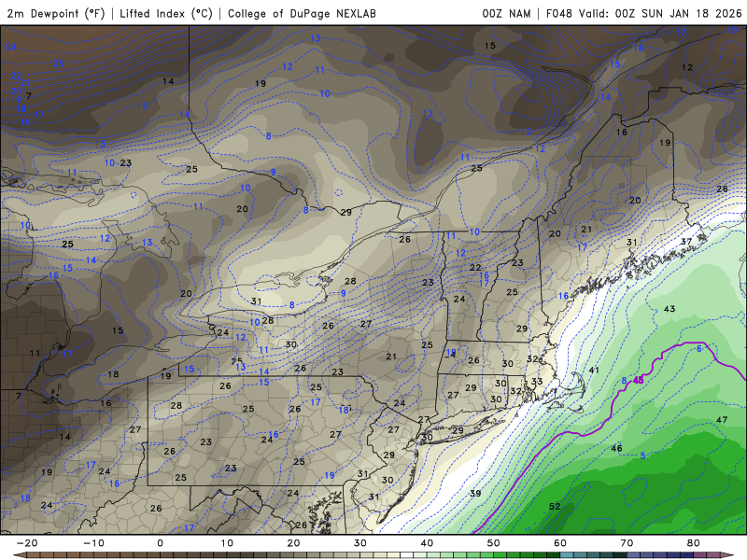
Task: Click the "Lifted Index (°C)" title text
Action: 166,13
